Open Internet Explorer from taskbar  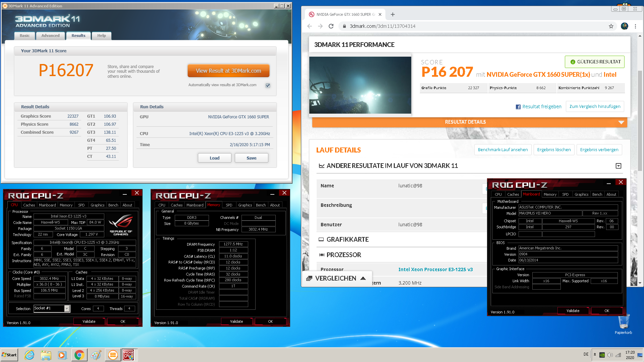30,355
